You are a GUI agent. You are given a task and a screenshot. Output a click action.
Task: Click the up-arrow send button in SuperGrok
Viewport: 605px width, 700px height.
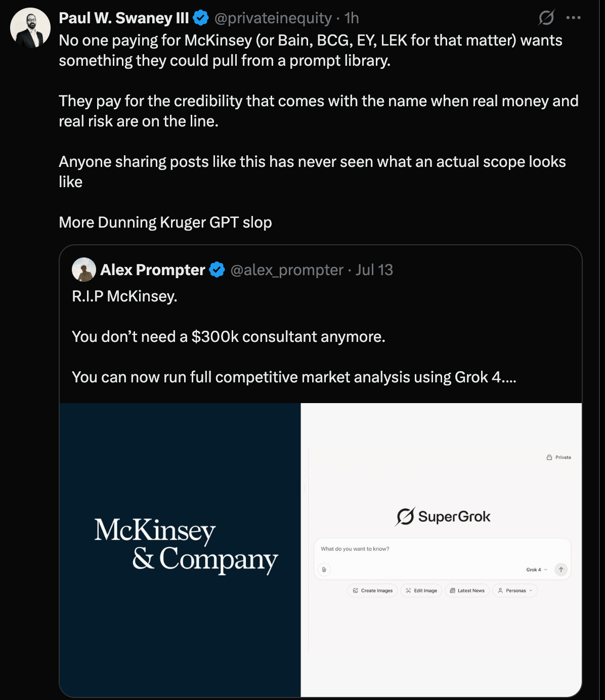pos(561,570)
